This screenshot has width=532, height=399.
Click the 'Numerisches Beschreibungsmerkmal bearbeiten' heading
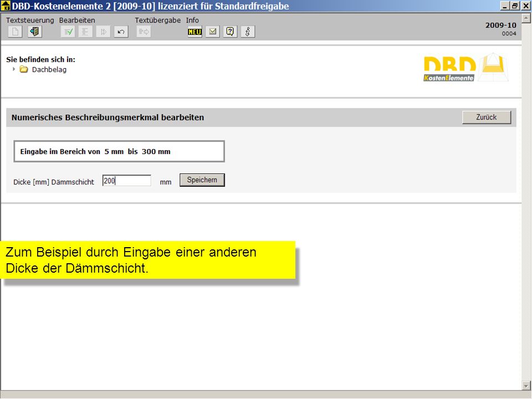point(108,117)
